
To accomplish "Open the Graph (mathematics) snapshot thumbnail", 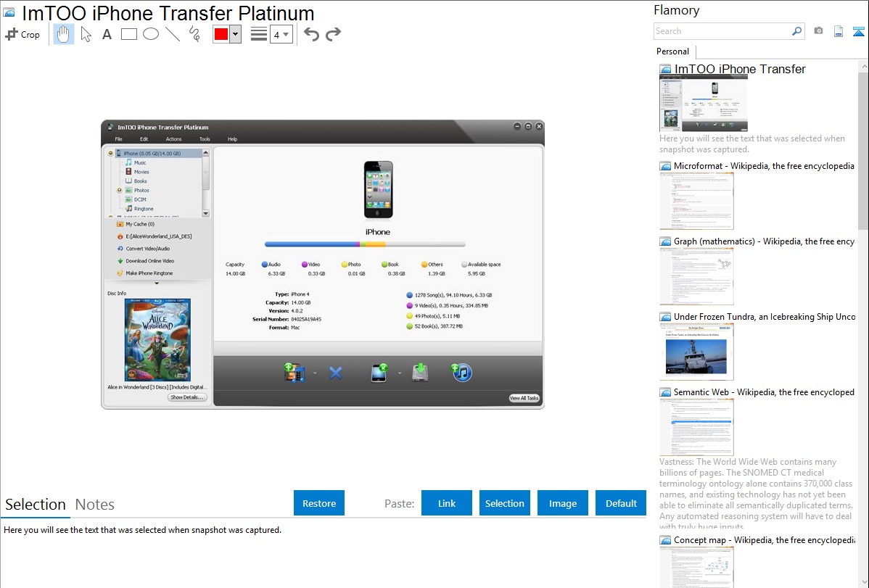I will [696, 276].
